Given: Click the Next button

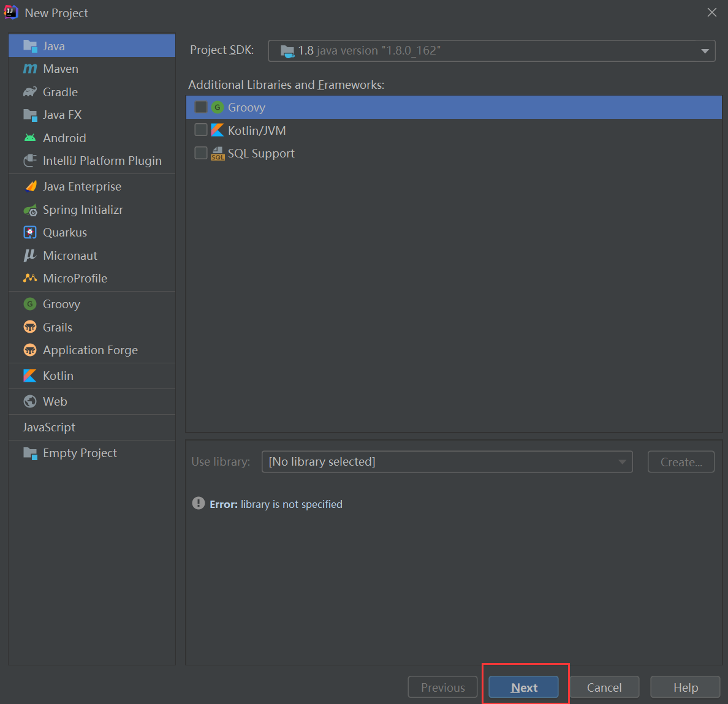Looking at the screenshot, I should 524,687.
